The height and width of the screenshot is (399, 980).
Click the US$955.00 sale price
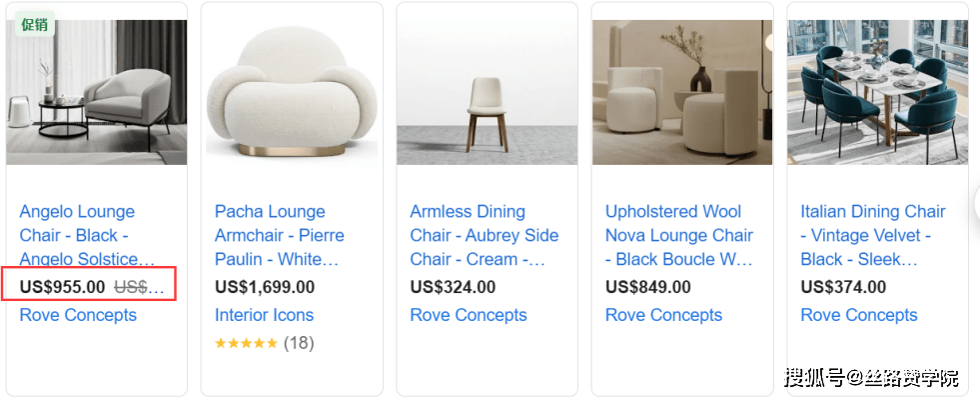pos(63,287)
